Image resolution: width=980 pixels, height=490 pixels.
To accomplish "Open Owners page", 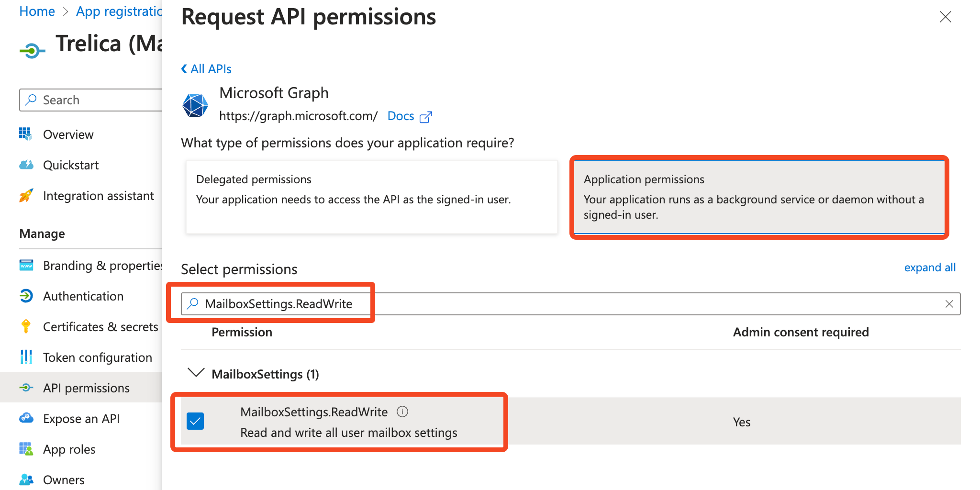I will pos(64,480).
